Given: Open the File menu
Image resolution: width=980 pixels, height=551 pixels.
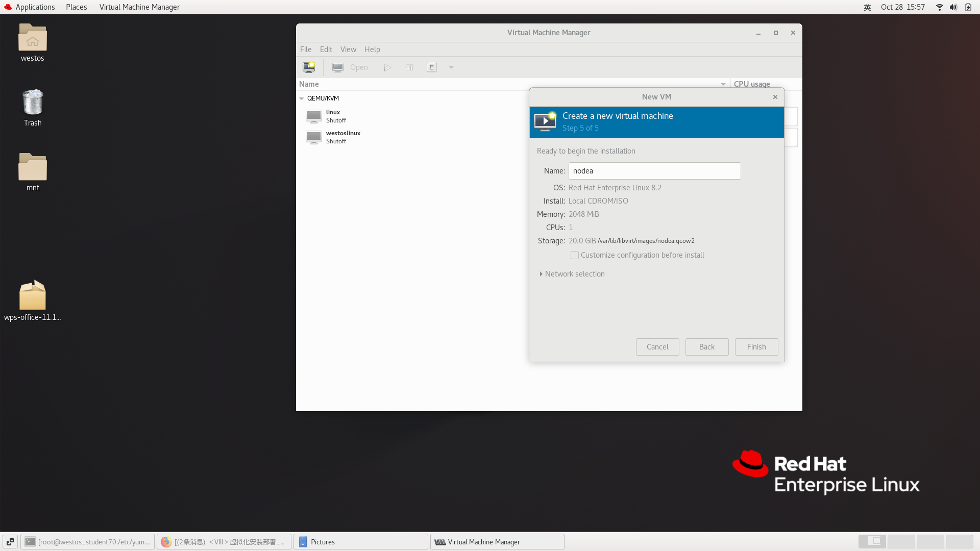Looking at the screenshot, I should coord(306,49).
